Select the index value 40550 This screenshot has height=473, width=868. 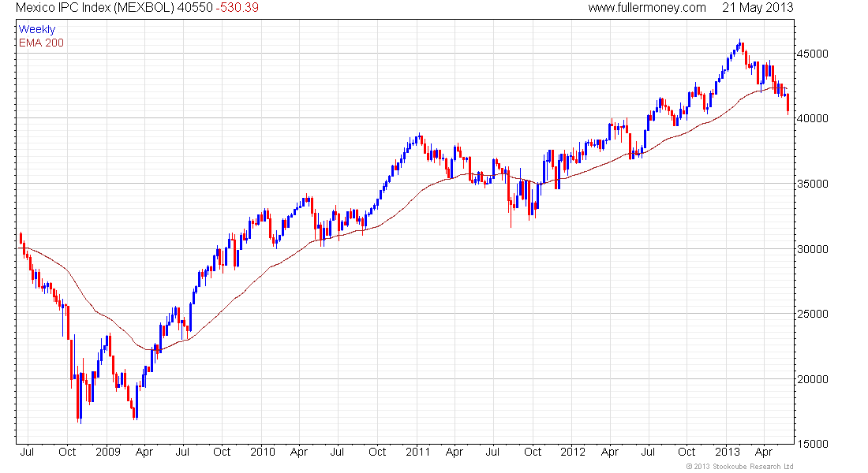(x=195, y=8)
